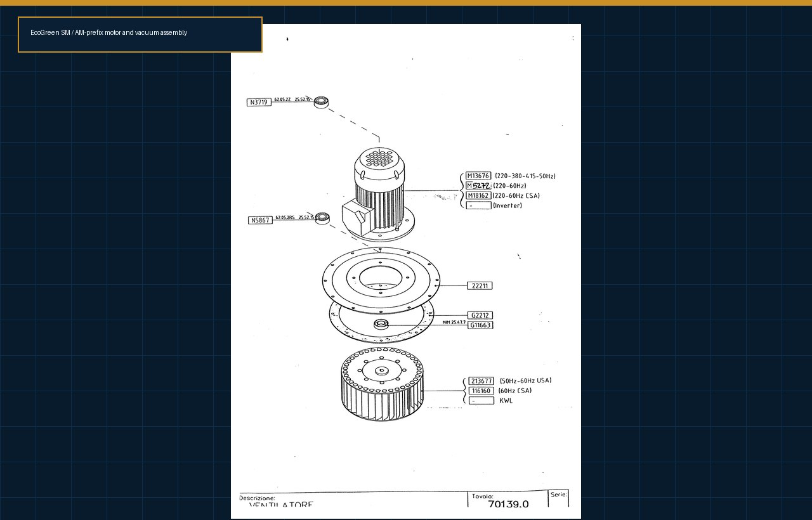Select flange part number 22211
Image resolution: width=812 pixels, height=520 pixels.
480,285
